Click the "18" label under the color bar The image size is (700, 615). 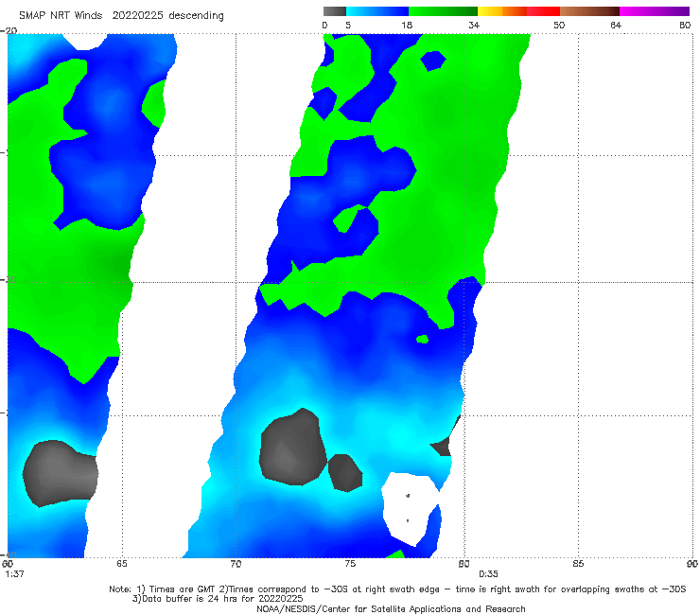[407, 26]
